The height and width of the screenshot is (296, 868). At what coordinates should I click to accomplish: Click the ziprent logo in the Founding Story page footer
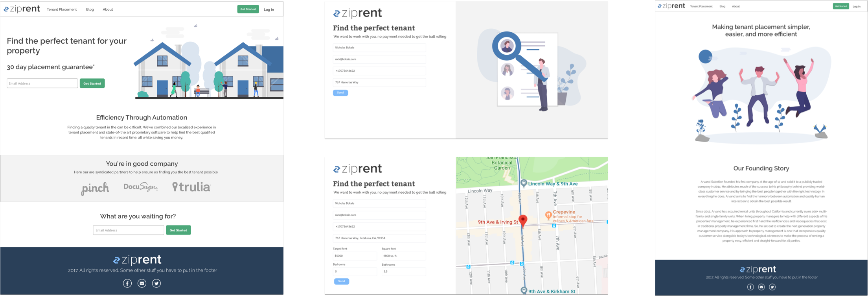click(758, 269)
